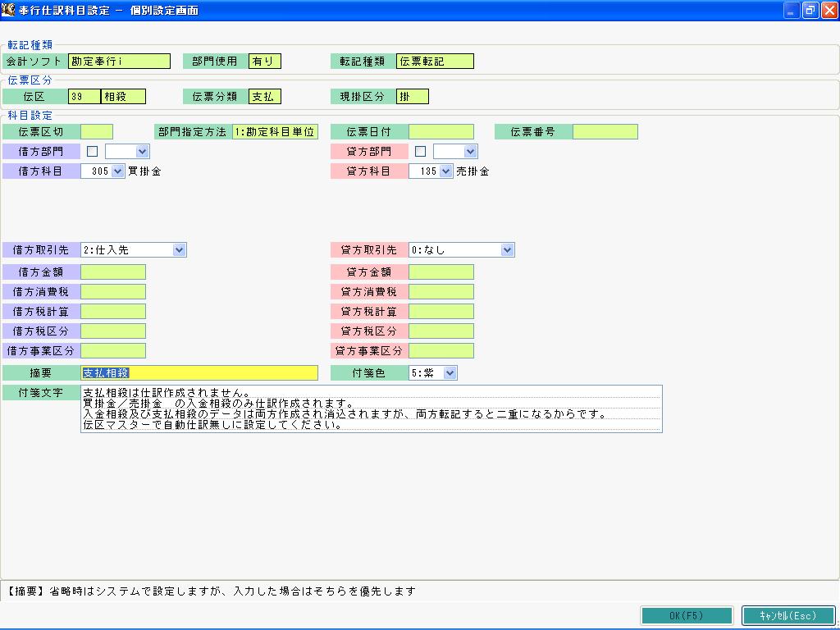The image size is (840, 630).
Task: Minimize the 奉行仕訳科目設定 window
Action: tap(791, 10)
